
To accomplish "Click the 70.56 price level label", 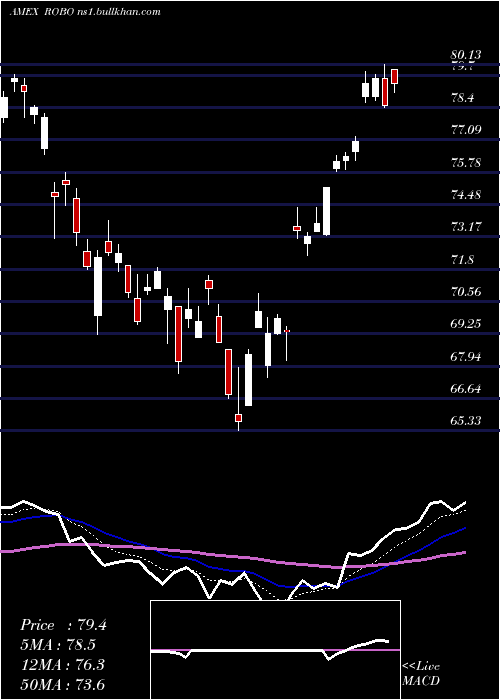I will 466,292.
